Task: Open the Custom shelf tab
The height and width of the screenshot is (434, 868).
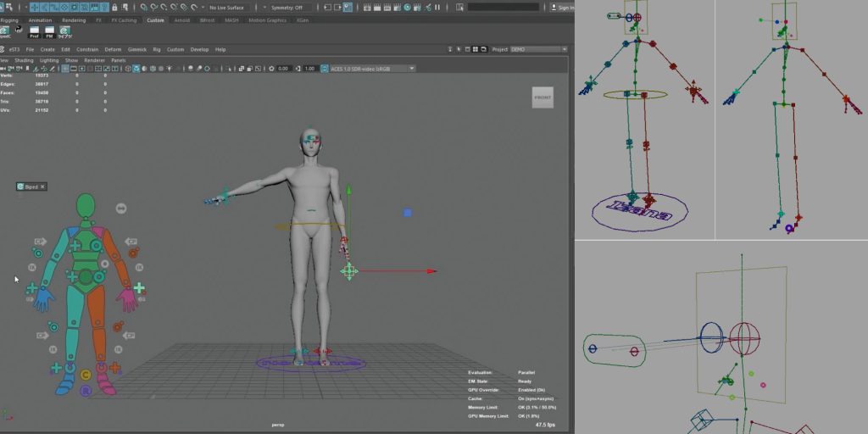Action: (x=155, y=19)
